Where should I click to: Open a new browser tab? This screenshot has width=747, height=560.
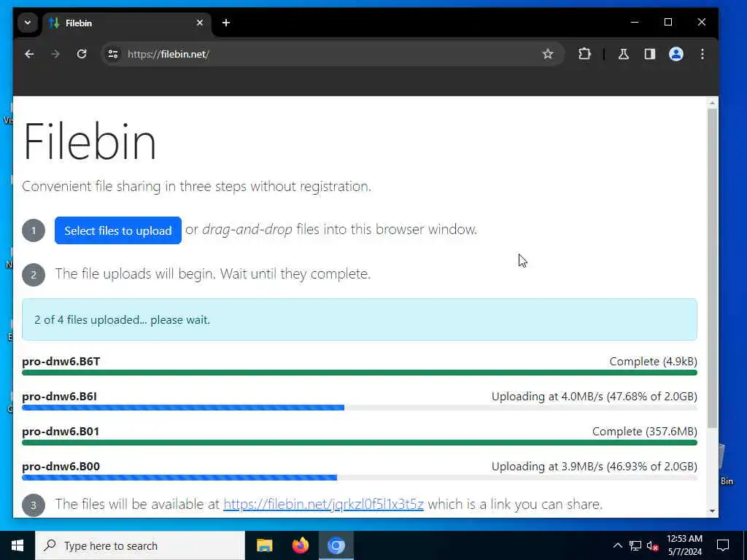point(226,23)
